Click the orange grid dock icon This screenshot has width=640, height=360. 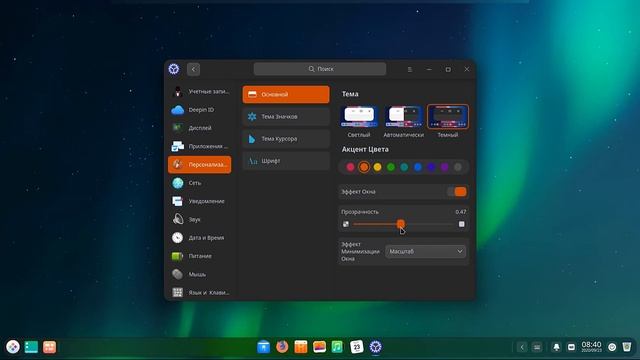coord(49,347)
